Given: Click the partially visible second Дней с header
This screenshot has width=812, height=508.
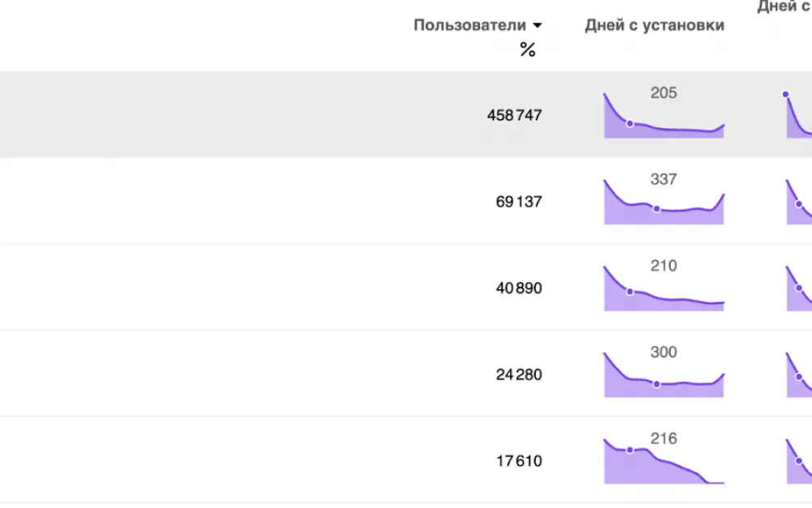Looking at the screenshot, I should click(784, 7).
